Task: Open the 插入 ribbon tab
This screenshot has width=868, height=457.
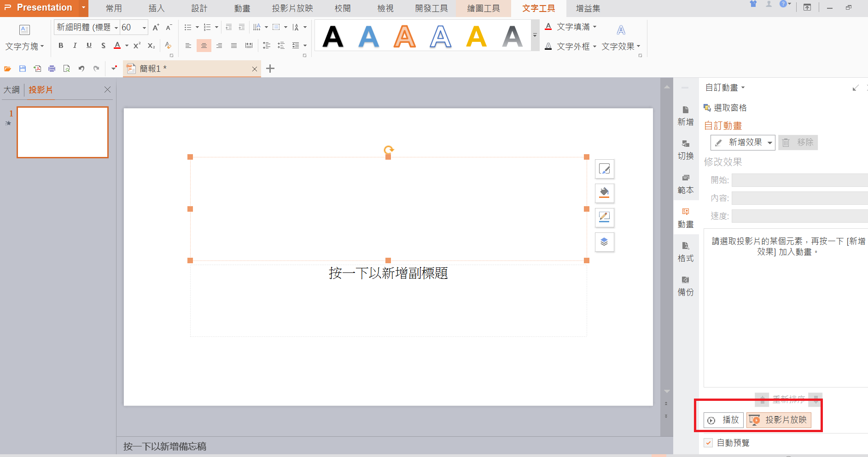Action: click(x=156, y=8)
